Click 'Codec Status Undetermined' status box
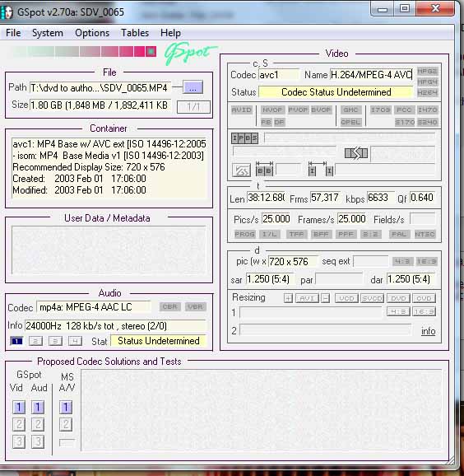Screen dimensions: 464x476 pyautogui.click(x=336, y=92)
